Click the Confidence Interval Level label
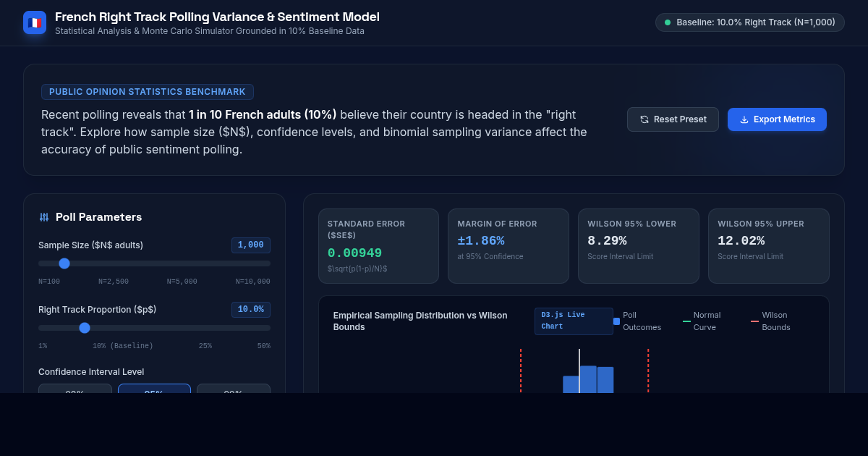The image size is (868, 456). (x=91, y=371)
